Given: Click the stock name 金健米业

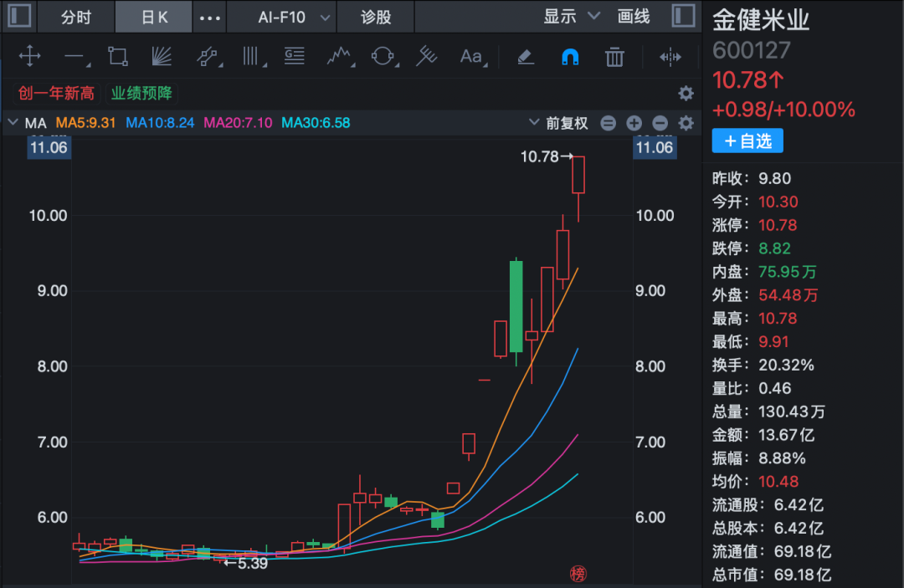Looking at the screenshot, I should [x=760, y=21].
